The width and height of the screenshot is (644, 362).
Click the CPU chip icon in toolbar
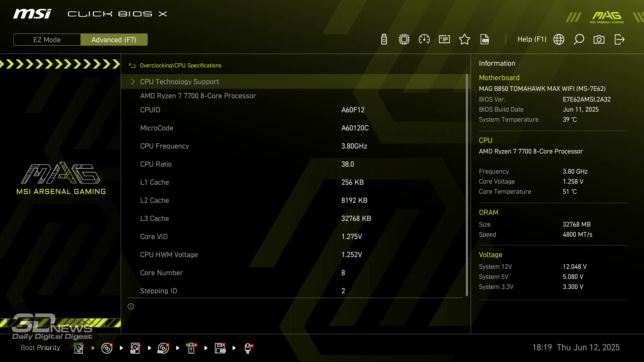coord(404,40)
